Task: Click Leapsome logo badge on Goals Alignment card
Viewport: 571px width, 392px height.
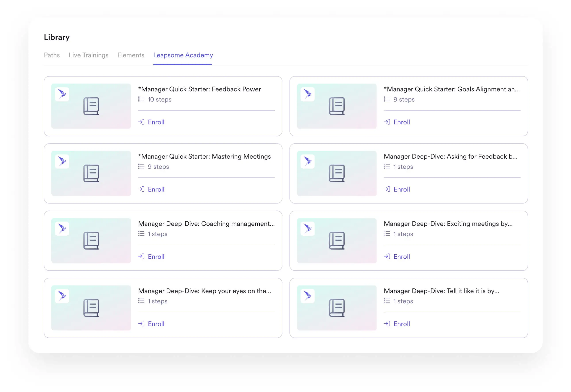Action: (308, 94)
